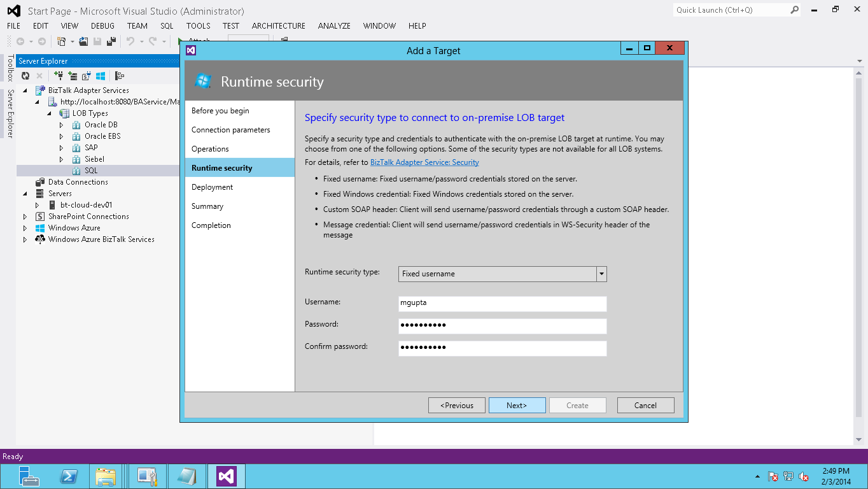
Task: Collapse the BizTalk Adapter Services node
Action: click(25, 90)
